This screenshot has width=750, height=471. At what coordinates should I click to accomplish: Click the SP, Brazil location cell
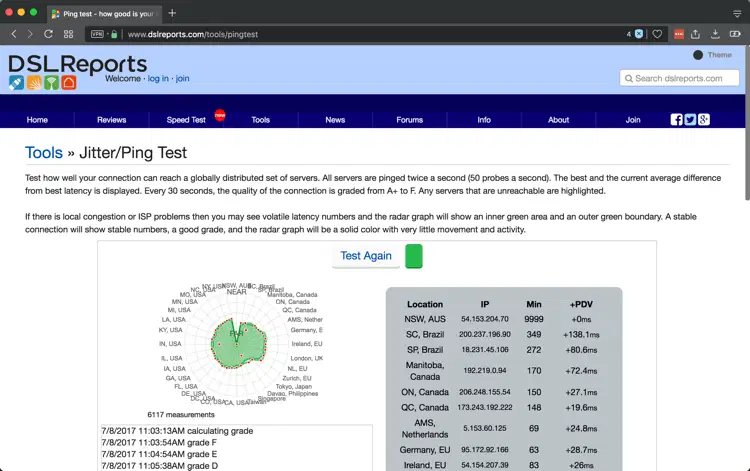pos(425,350)
